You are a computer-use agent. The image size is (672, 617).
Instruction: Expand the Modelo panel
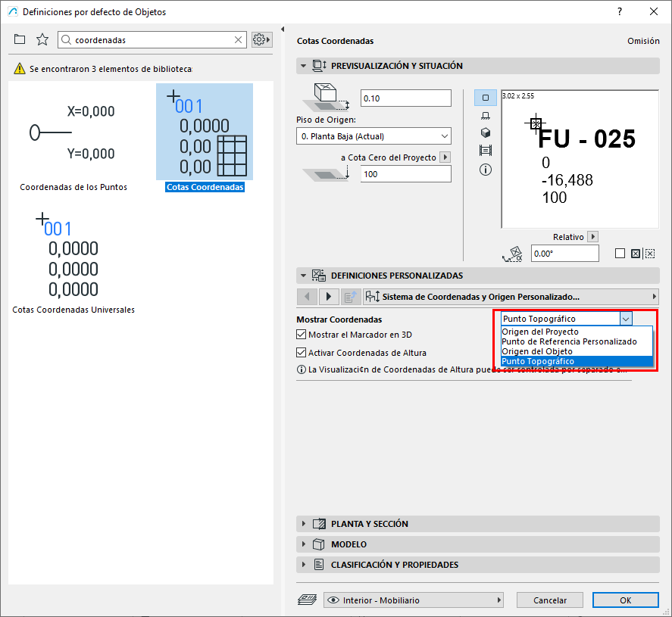[304, 544]
